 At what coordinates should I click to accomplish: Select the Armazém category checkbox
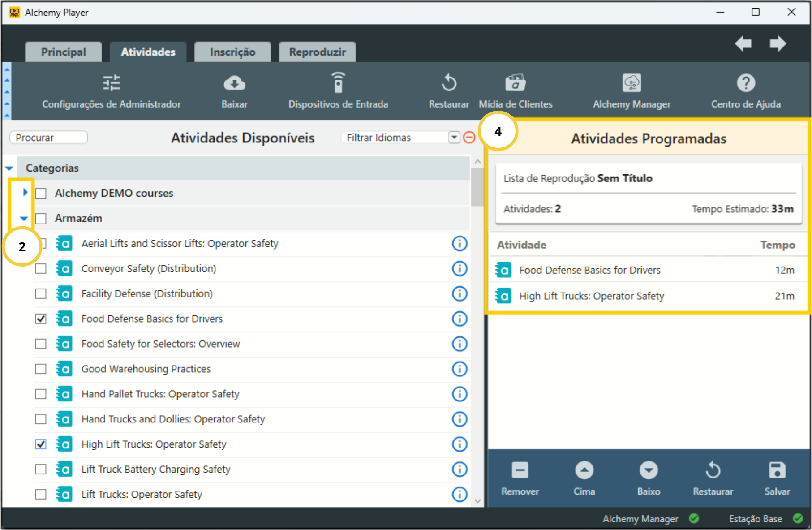tap(41, 219)
